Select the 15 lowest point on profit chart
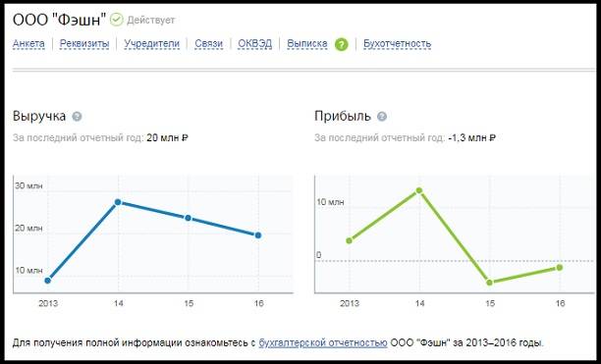The width and height of the screenshot is (601, 364). tap(489, 283)
